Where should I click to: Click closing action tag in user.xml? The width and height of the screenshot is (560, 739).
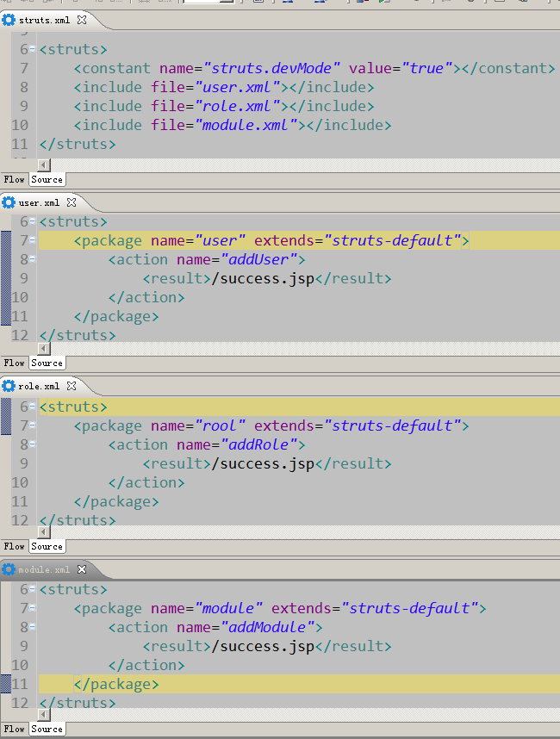[146, 297]
